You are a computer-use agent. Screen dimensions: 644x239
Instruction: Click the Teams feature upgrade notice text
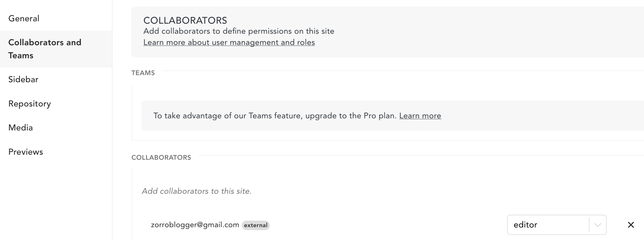275,116
